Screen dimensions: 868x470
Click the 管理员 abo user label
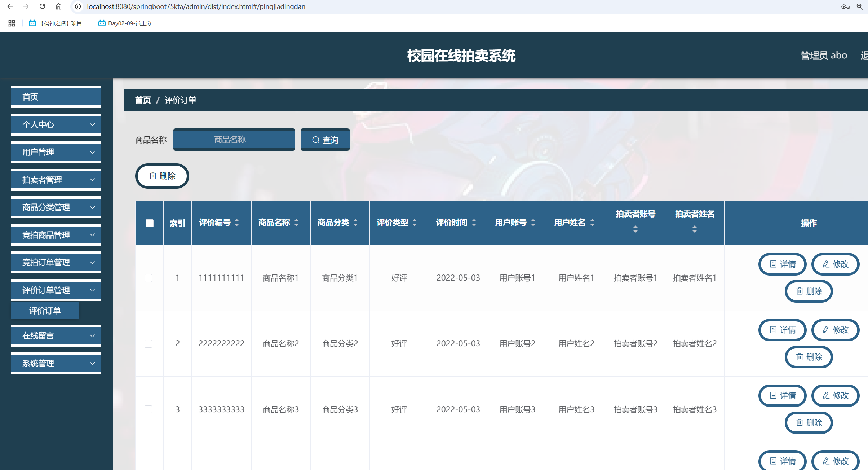[x=824, y=55]
